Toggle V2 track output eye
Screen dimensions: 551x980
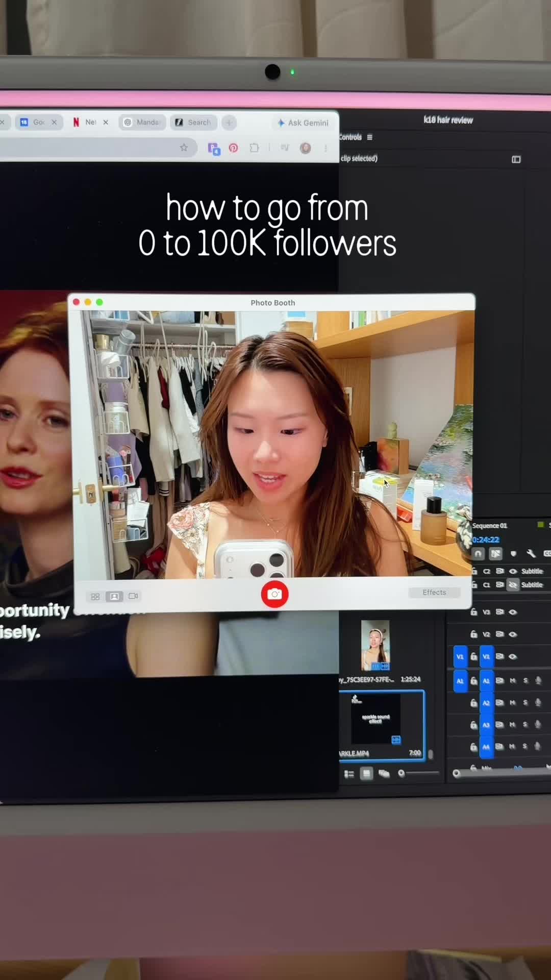tap(513, 634)
